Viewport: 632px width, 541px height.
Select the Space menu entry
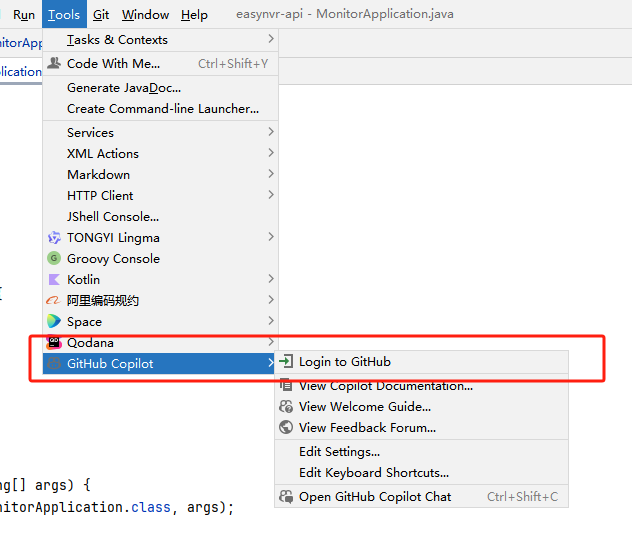tap(160, 321)
